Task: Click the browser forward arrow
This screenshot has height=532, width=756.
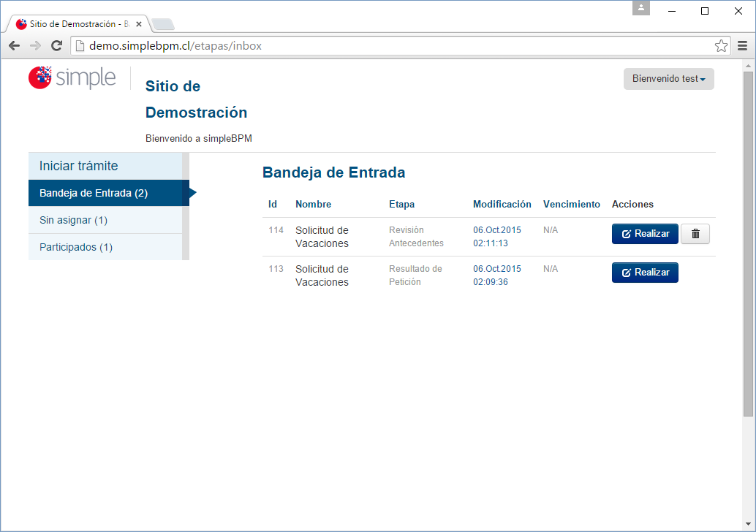Action: pyautogui.click(x=35, y=46)
